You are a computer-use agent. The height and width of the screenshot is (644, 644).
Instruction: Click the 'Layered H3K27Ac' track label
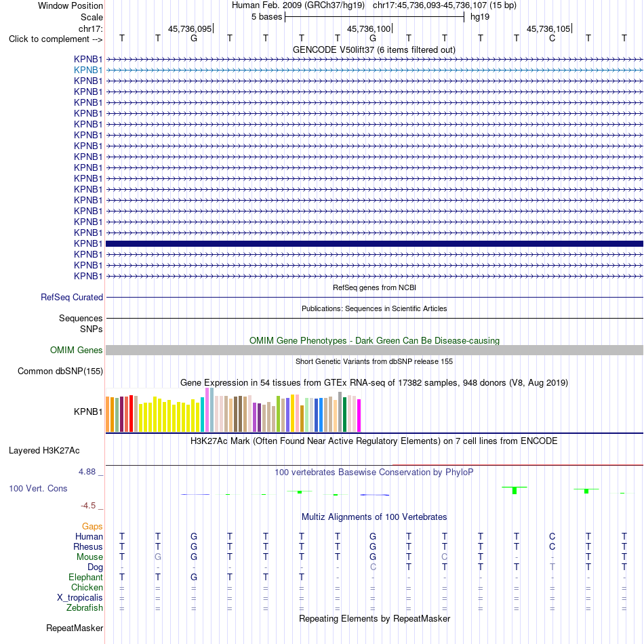(44, 451)
